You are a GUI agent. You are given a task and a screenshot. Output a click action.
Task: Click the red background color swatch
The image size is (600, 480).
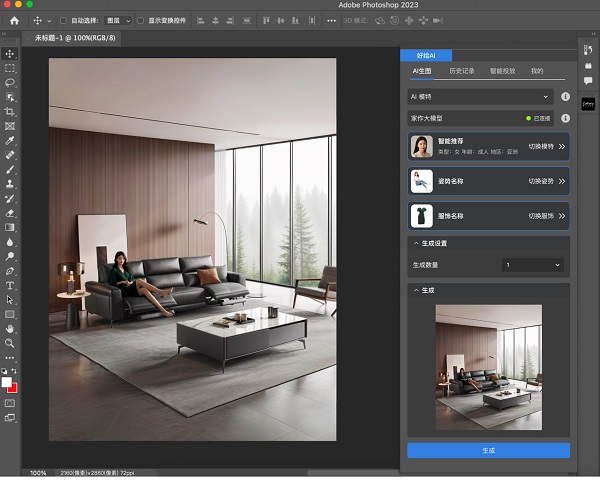(13, 388)
